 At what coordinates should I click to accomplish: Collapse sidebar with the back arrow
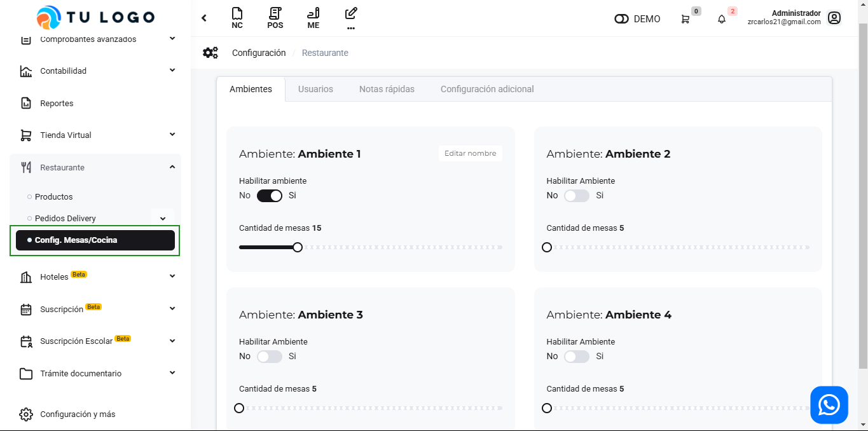point(204,18)
